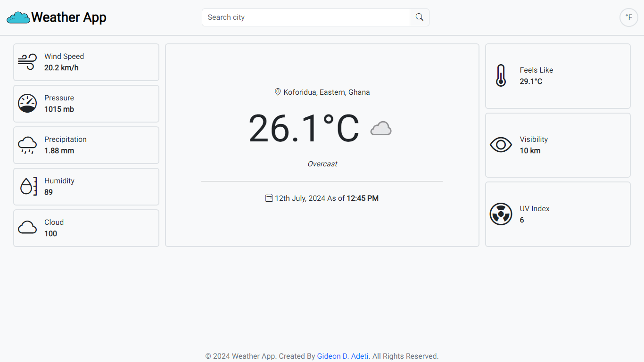This screenshot has width=644, height=362.
Task: Toggle temperature units to Fahrenheit
Action: (628, 17)
